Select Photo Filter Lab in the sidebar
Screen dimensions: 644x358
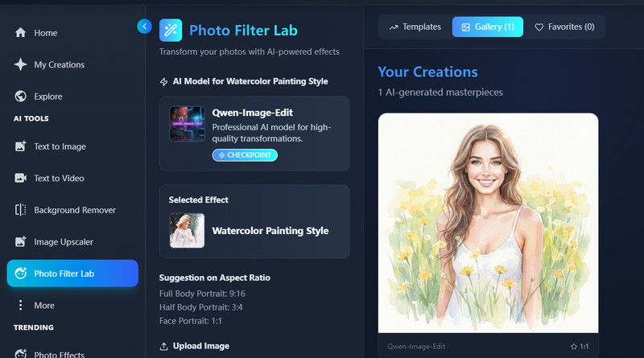72,274
